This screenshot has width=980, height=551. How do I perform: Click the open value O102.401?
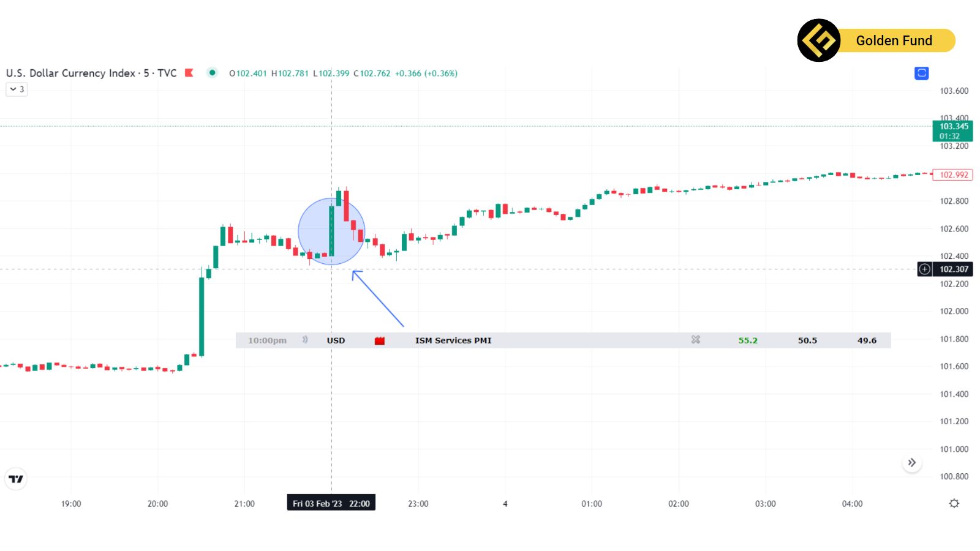[248, 73]
